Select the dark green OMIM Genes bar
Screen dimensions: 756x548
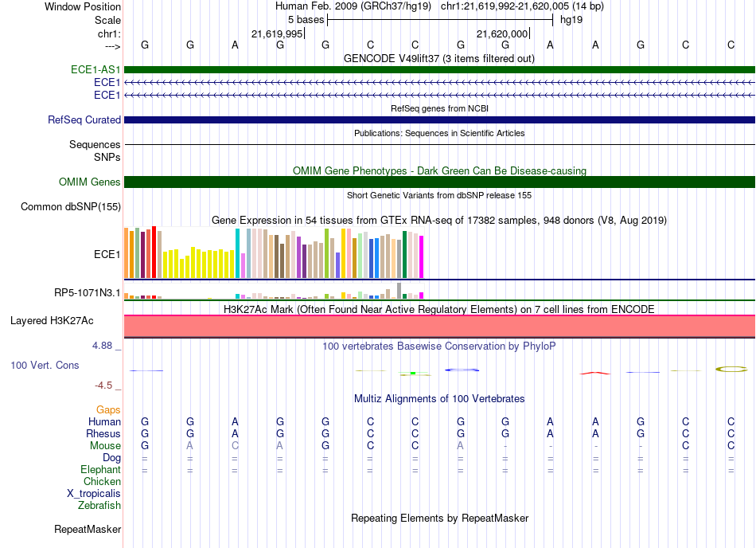coord(439,182)
